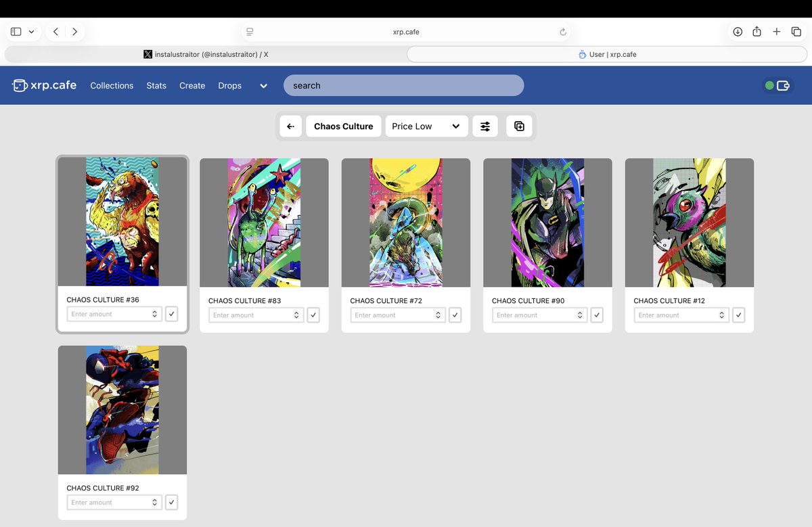Image resolution: width=812 pixels, height=527 pixels.
Task: Tick the checkmark box for Chaos Culture #90
Action: pyautogui.click(x=597, y=315)
